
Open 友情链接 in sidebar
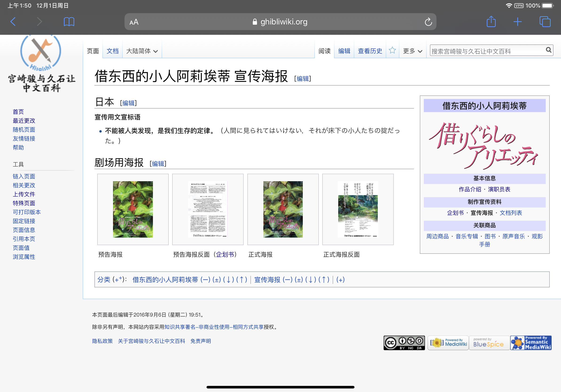pyautogui.click(x=24, y=139)
